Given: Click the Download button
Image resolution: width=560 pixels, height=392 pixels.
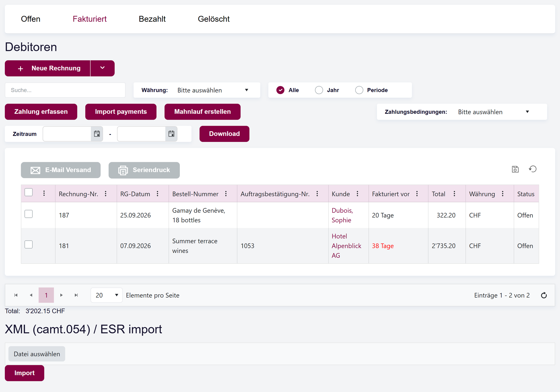Looking at the screenshot, I should tap(224, 134).
